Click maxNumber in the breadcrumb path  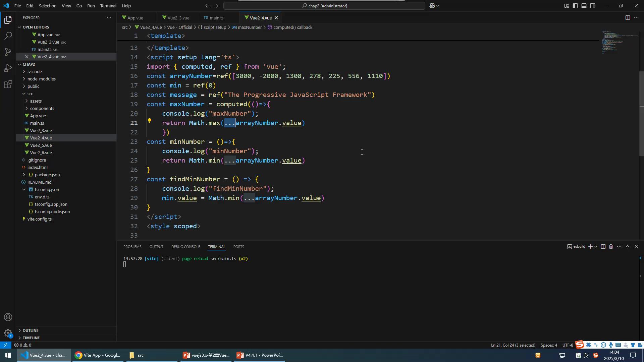[249, 27]
